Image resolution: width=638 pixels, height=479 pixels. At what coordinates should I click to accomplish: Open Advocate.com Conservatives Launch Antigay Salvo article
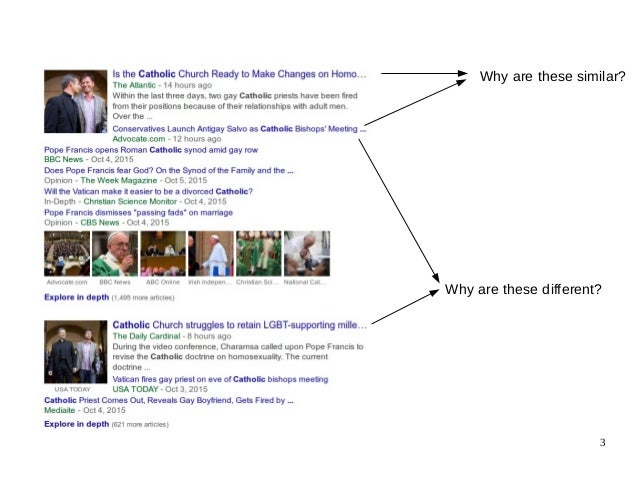tap(239, 129)
